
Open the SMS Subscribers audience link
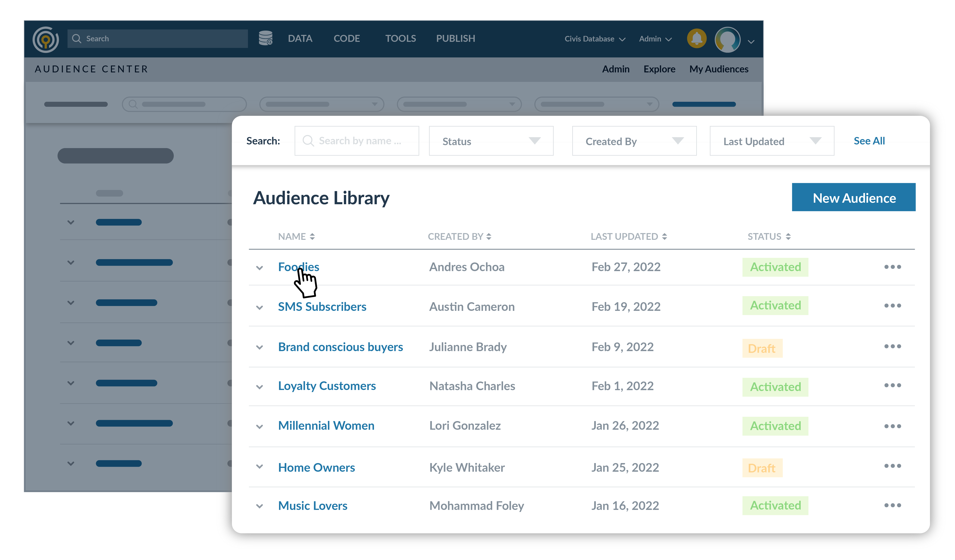click(x=322, y=307)
